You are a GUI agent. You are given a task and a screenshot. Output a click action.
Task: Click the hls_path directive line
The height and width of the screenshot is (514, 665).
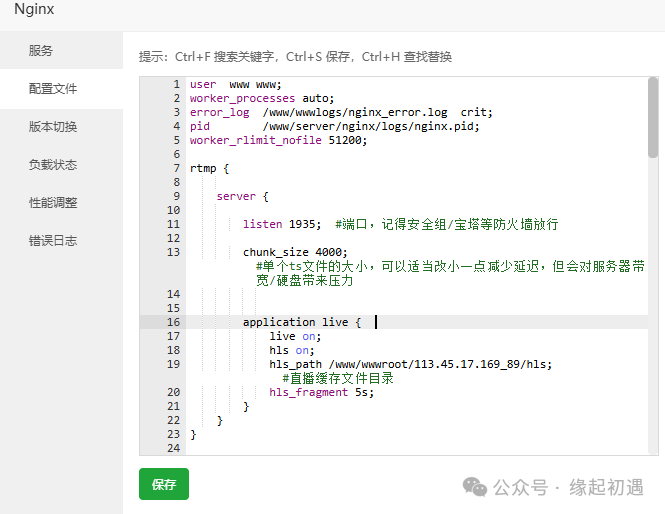411,364
